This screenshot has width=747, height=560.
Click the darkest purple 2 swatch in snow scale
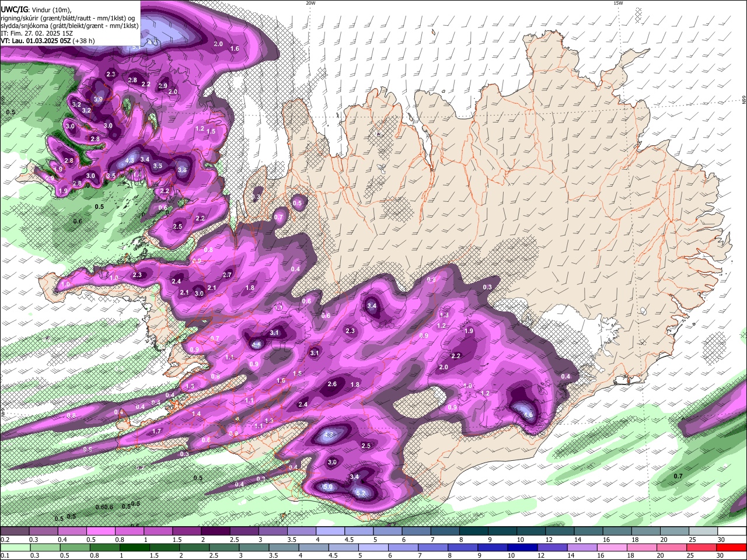click(215, 531)
